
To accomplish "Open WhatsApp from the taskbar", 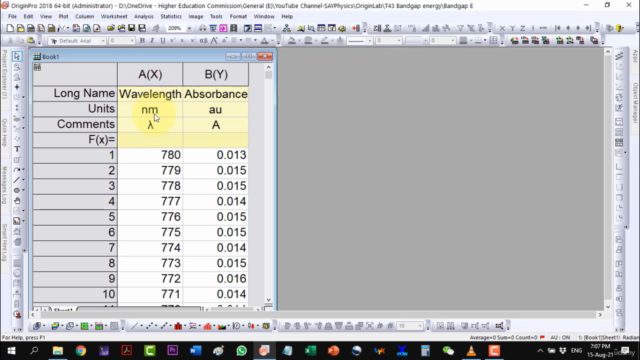I will pyautogui.click(x=241, y=351).
